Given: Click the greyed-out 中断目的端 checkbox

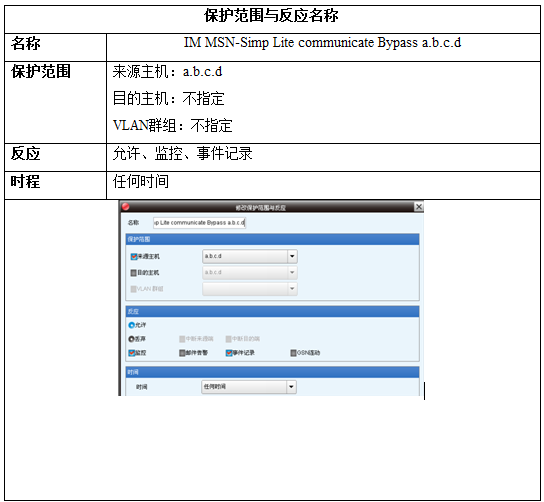Looking at the screenshot, I should (229, 339).
